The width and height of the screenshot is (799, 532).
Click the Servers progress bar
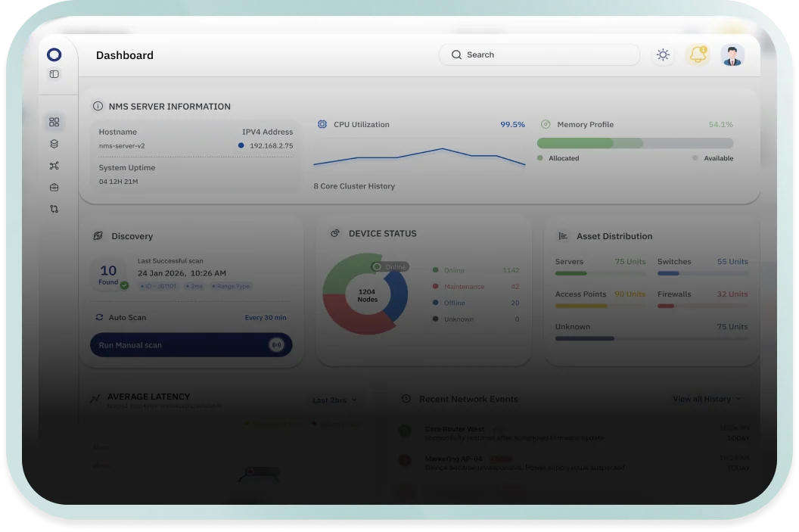coord(600,274)
